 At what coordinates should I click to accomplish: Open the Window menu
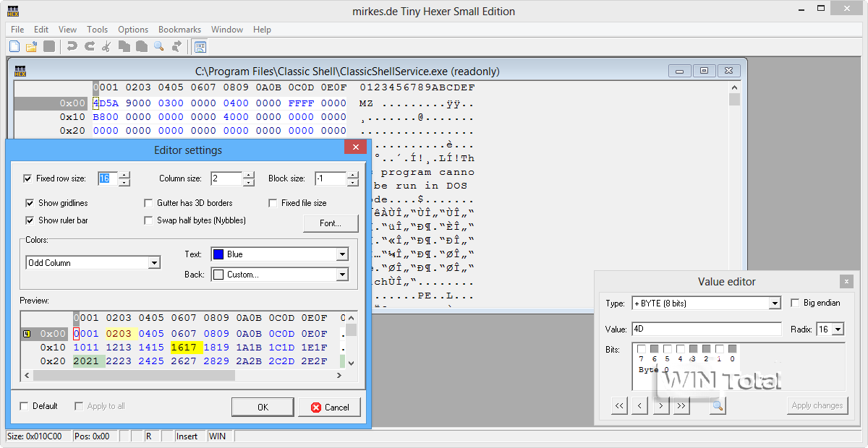pyautogui.click(x=227, y=30)
